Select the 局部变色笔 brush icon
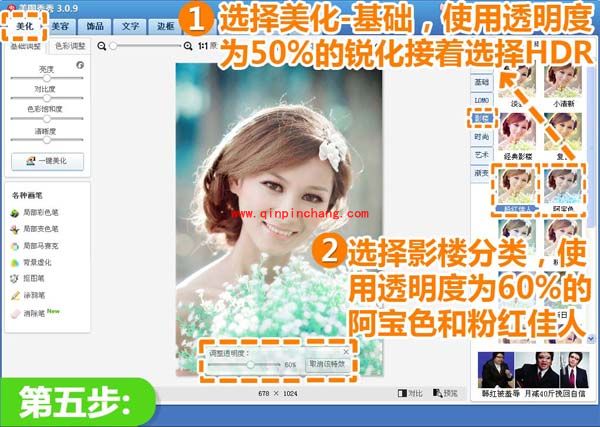 point(15,230)
